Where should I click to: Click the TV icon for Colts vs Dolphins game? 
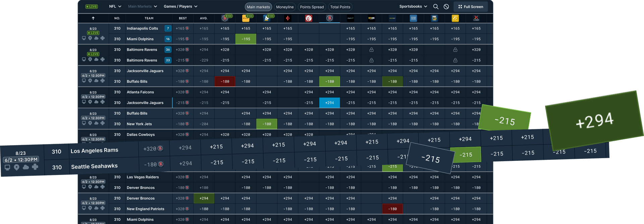tap(84, 38)
